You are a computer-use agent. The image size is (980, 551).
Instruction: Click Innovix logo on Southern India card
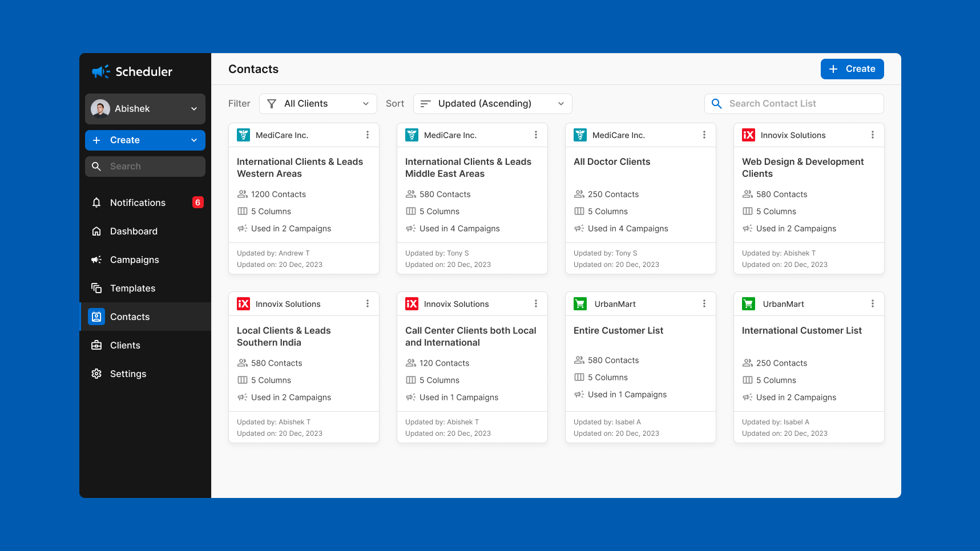[x=244, y=304]
